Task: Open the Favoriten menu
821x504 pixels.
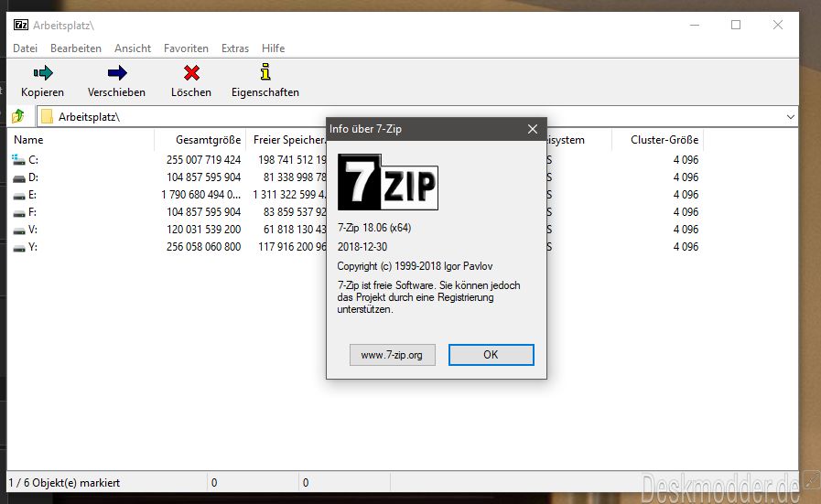Action: tap(186, 48)
